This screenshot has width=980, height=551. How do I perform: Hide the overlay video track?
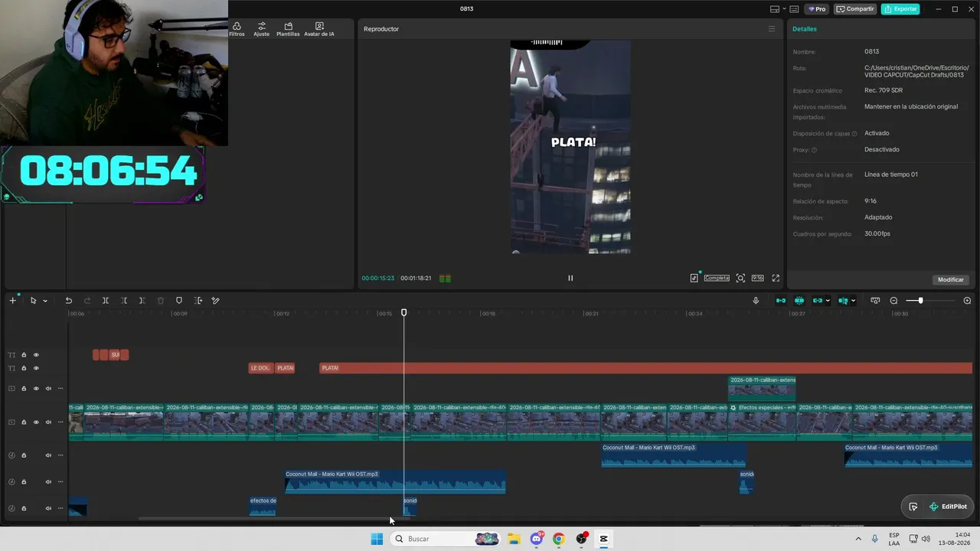[x=36, y=389]
